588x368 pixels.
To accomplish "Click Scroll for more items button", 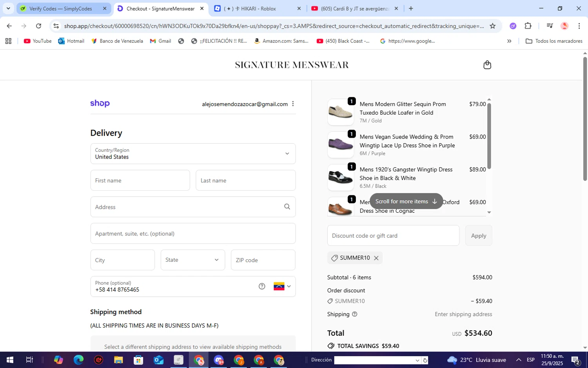I will (x=406, y=201).
